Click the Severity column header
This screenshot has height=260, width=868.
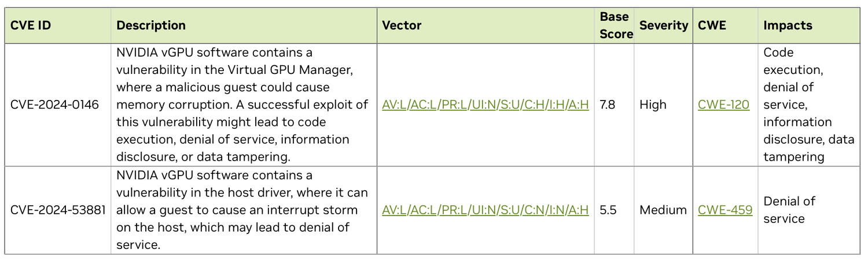(x=663, y=25)
